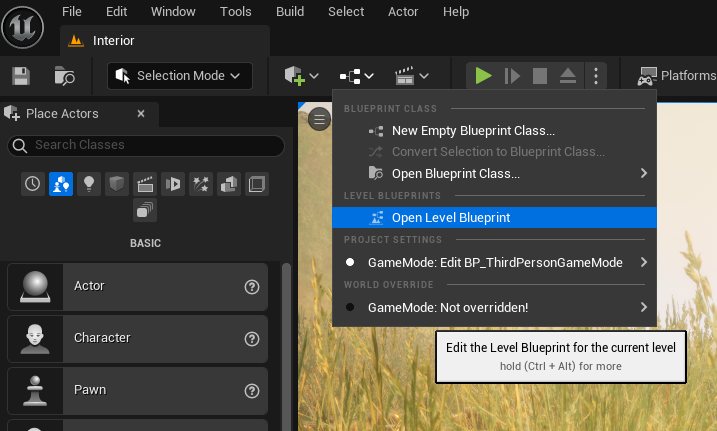Show the Lights bulb category
The width and height of the screenshot is (717, 431).
(x=89, y=184)
